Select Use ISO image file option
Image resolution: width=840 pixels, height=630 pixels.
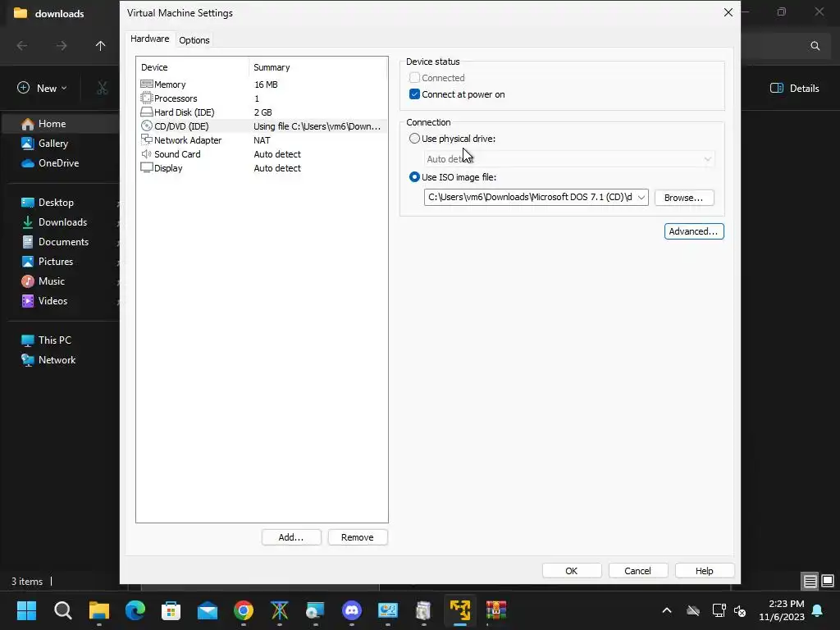414,177
